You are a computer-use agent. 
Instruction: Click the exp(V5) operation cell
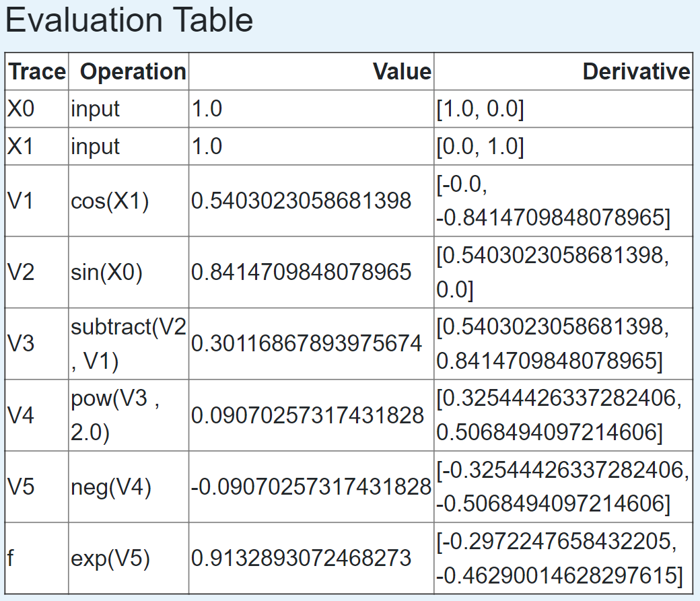click(x=129, y=558)
